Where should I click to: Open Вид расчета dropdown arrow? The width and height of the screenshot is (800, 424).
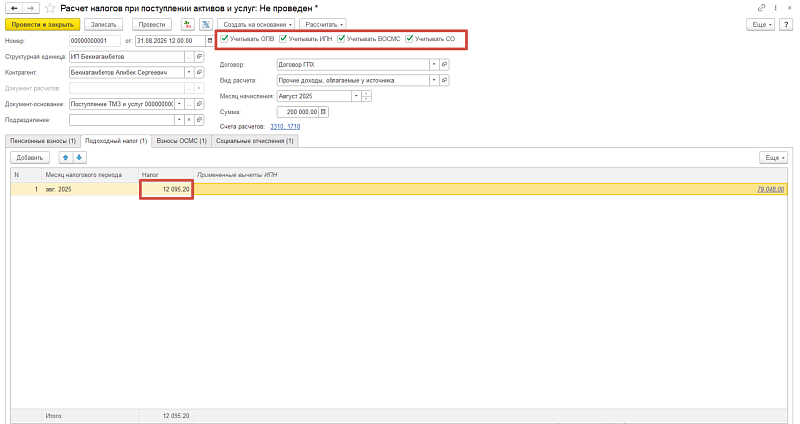click(432, 80)
